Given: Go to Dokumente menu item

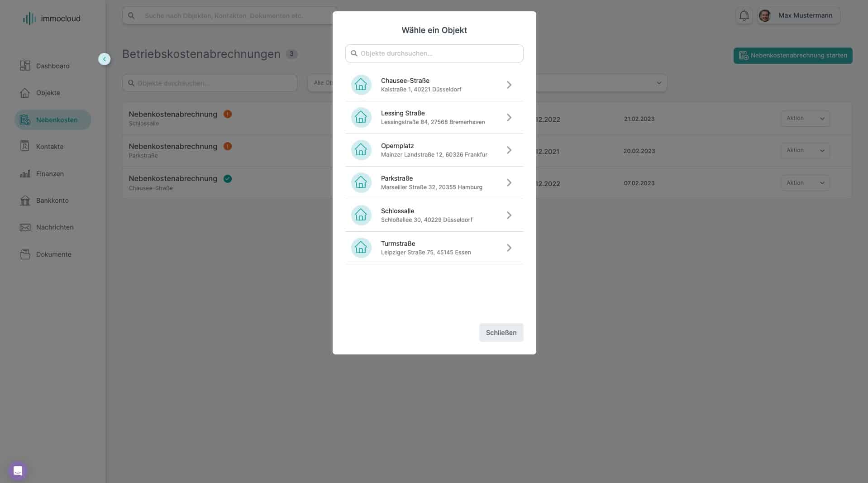Looking at the screenshot, I should click(x=53, y=254).
